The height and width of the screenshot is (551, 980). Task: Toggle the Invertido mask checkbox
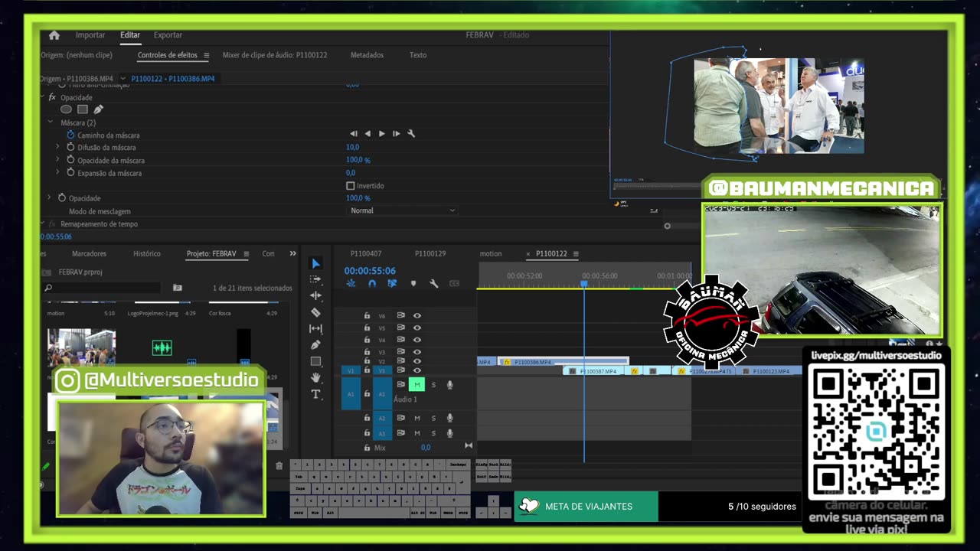point(351,186)
